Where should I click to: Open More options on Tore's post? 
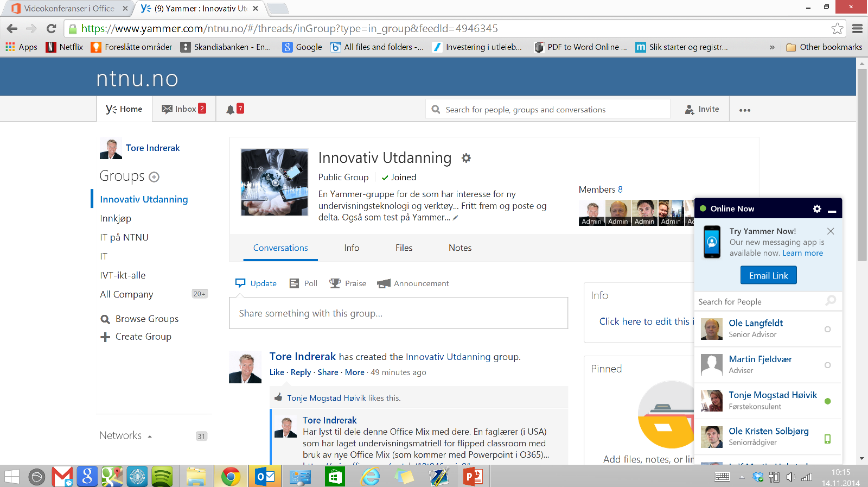tap(355, 372)
